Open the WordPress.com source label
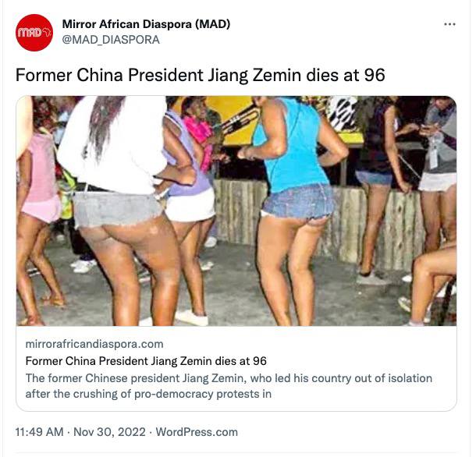Screen dimensions: 476x457 tap(197, 432)
